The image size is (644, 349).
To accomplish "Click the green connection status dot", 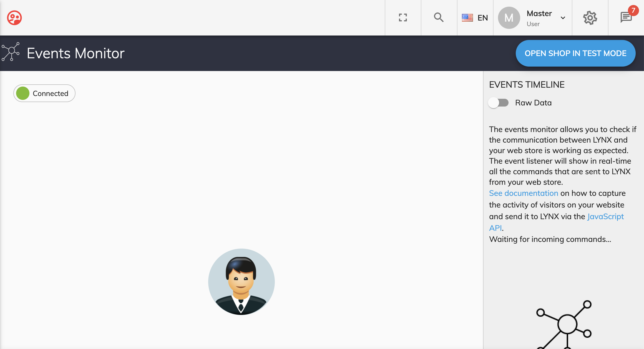I will point(23,93).
